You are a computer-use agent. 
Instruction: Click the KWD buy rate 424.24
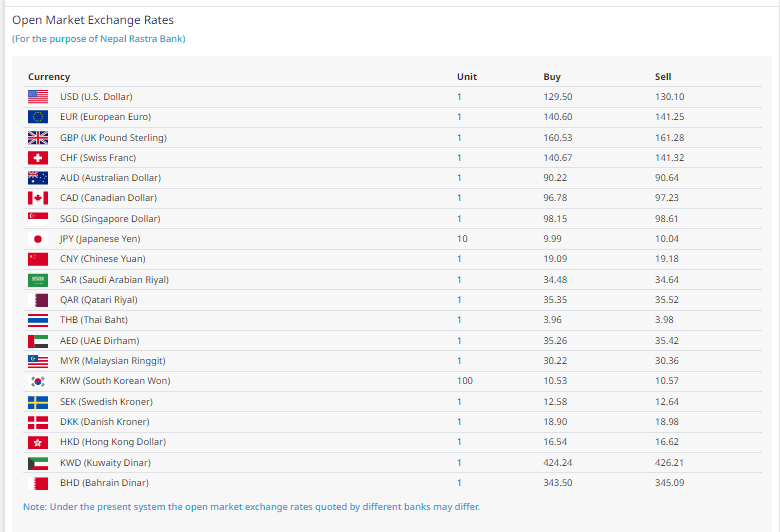(558, 463)
